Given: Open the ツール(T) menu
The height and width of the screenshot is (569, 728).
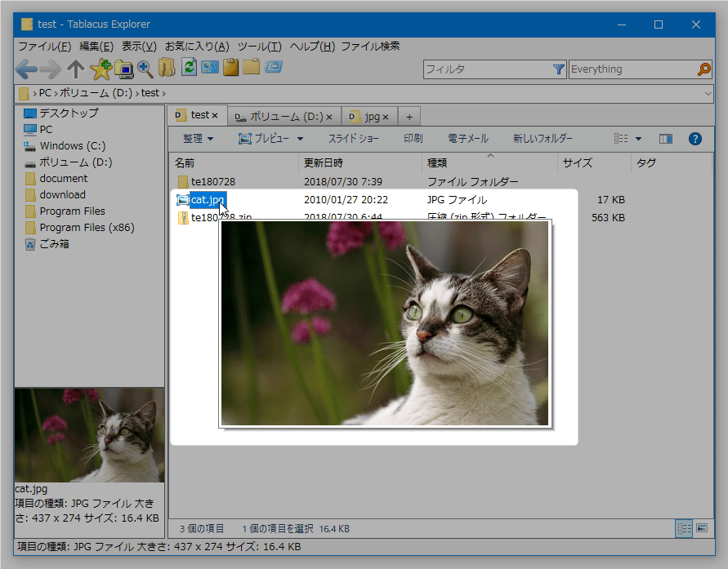Looking at the screenshot, I should click(260, 47).
